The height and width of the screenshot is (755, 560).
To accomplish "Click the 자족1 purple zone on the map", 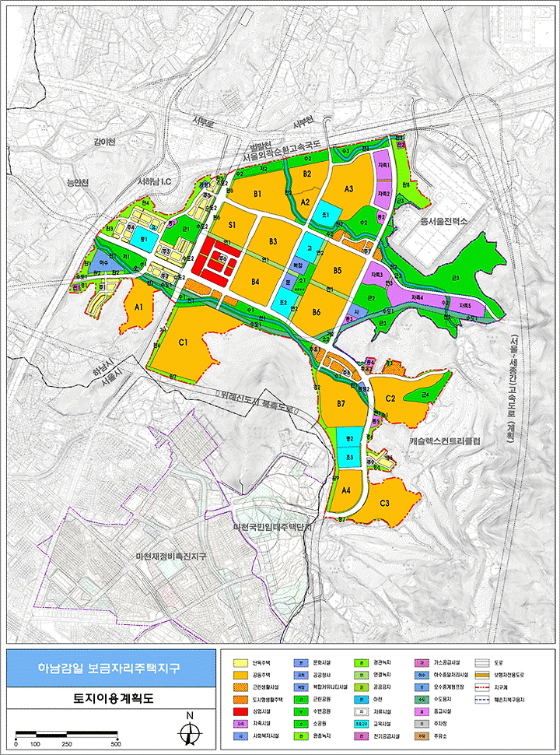I will click(383, 165).
